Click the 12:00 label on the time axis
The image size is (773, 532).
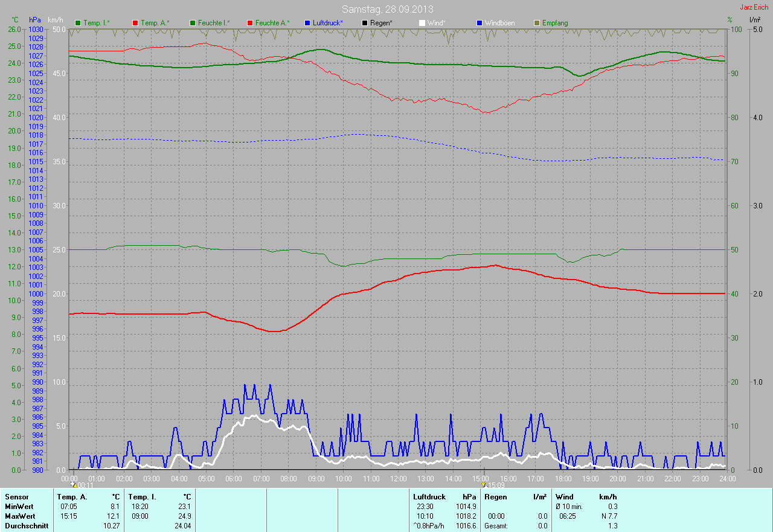tap(398, 478)
